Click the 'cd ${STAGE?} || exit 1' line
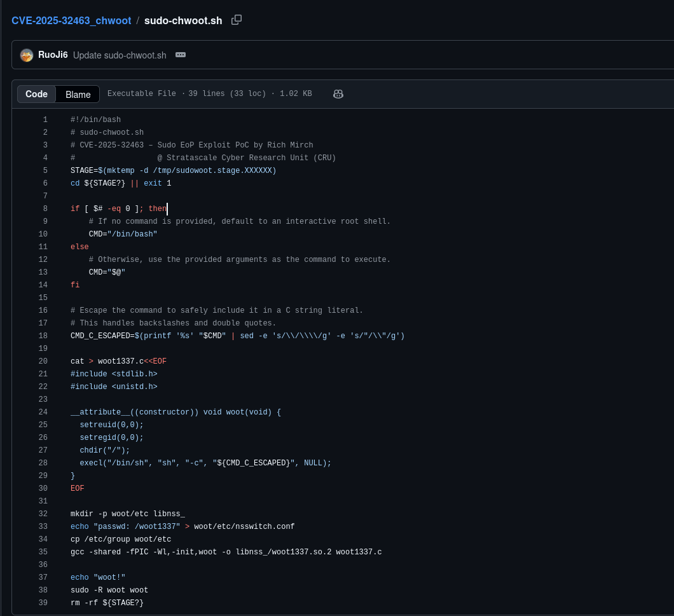The width and height of the screenshot is (674, 616). [121, 183]
